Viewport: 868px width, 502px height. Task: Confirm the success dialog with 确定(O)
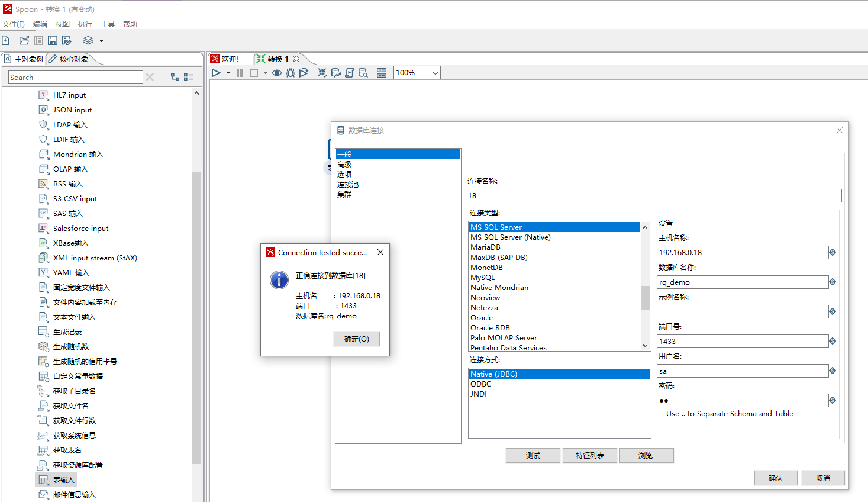(x=356, y=339)
